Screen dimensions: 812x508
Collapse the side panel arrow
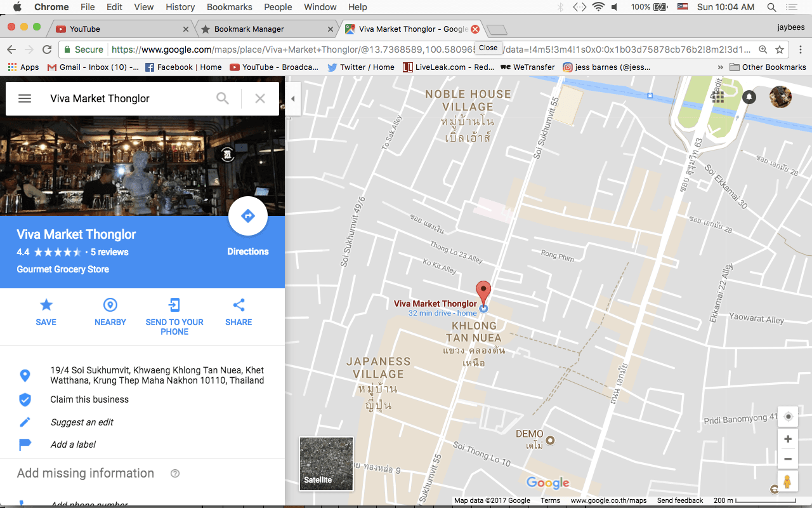click(292, 98)
